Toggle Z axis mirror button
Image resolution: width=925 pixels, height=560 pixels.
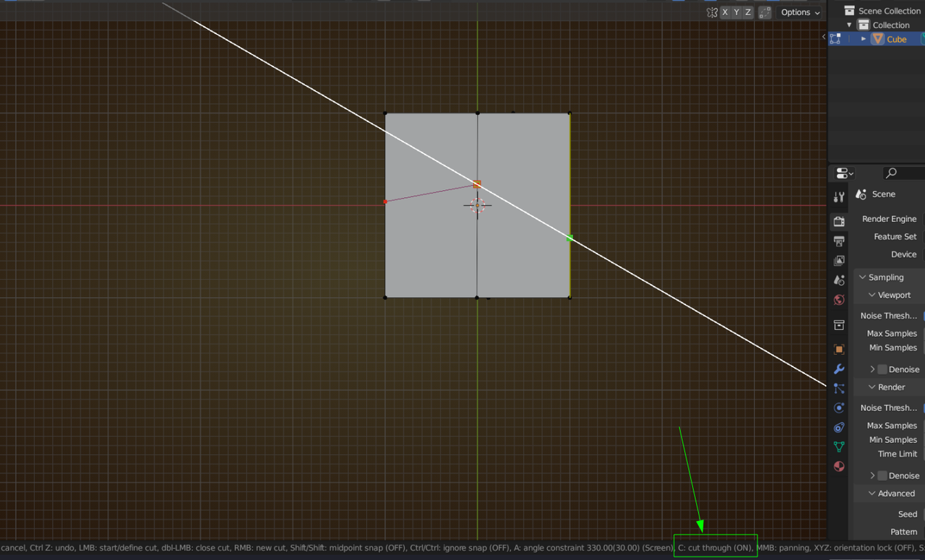coord(748,12)
